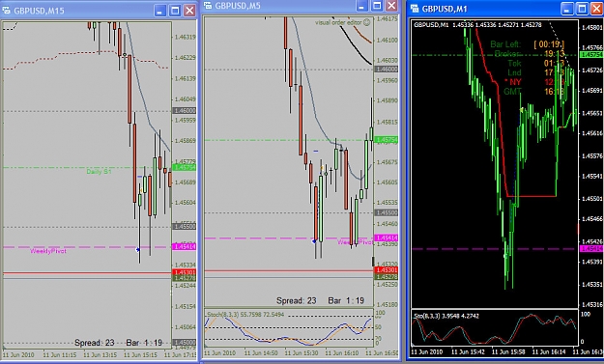Select the GBPUSD,M15 window title text
Image resolution: width=604 pixels, height=364 pixels.
39,11
